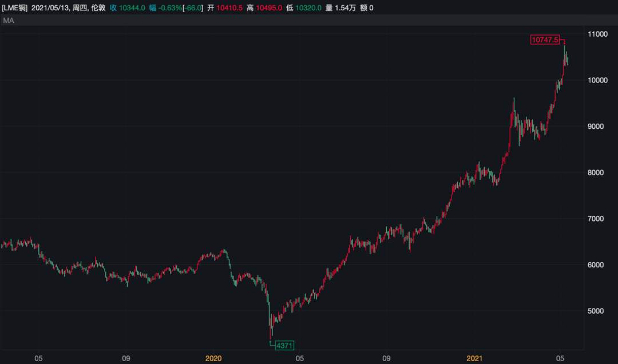Click the opening price 10410.5 value
618x364 pixels.
pyautogui.click(x=229, y=8)
